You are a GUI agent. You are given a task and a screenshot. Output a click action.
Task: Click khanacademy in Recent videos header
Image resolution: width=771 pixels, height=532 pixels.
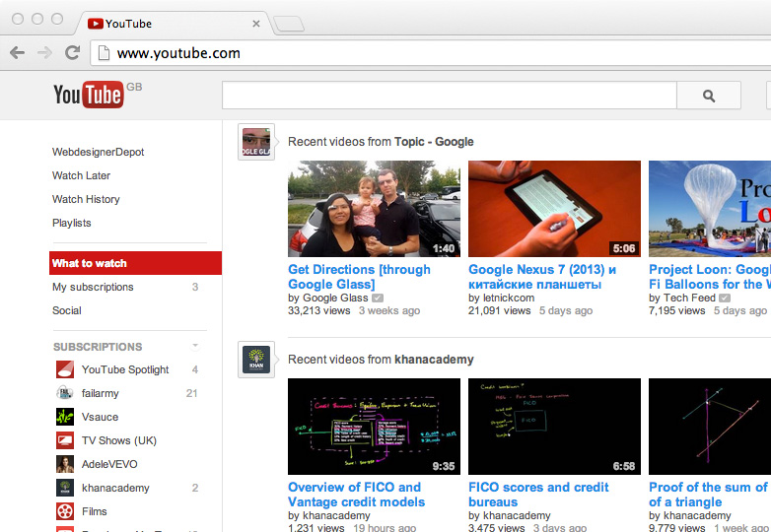434,359
